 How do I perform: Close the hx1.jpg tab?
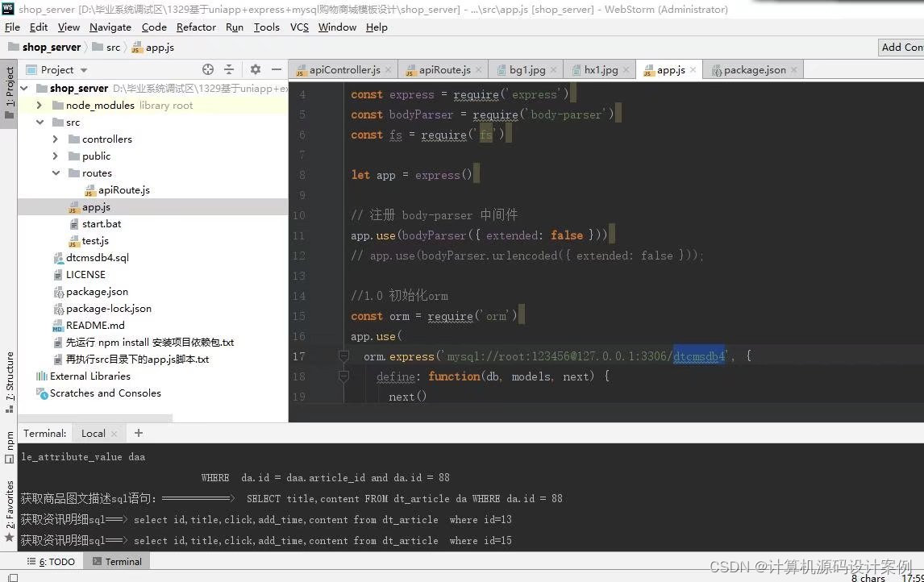pos(626,70)
